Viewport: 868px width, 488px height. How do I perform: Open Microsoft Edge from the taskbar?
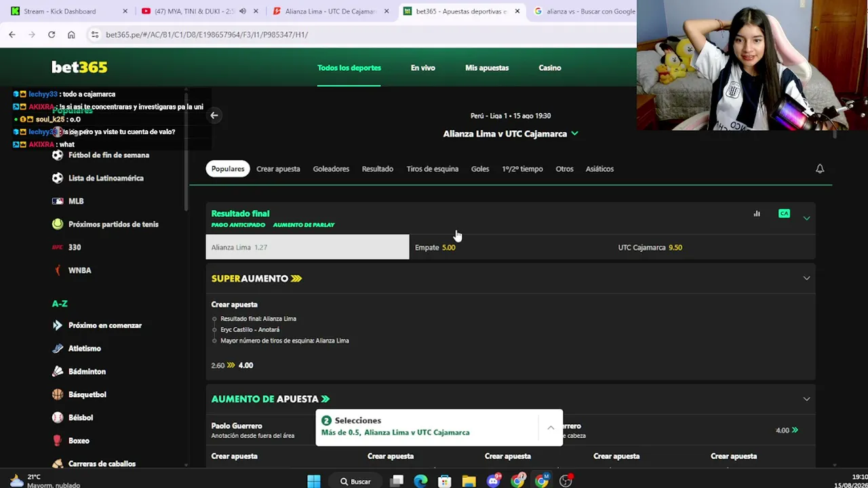coord(421,481)
